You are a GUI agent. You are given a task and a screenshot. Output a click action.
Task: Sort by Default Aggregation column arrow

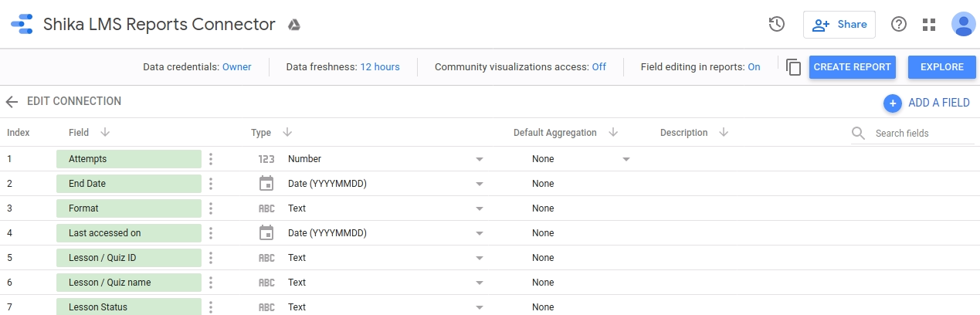click(x=613, y=132)
